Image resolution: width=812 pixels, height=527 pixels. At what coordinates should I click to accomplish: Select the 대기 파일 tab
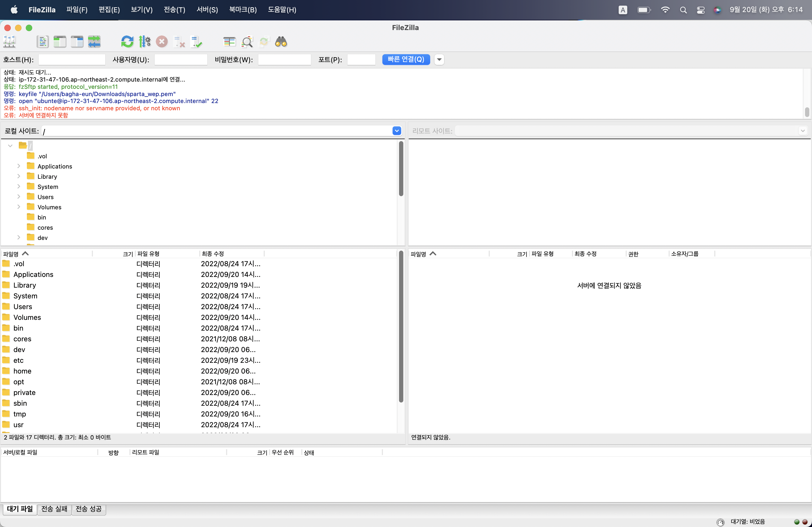(x=20, y=509)
